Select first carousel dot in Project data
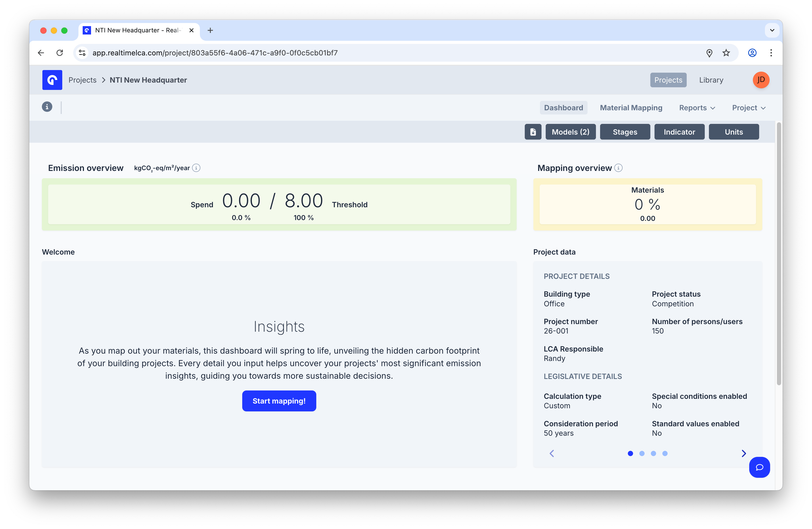The image size is (812, 529). (630, 453)
